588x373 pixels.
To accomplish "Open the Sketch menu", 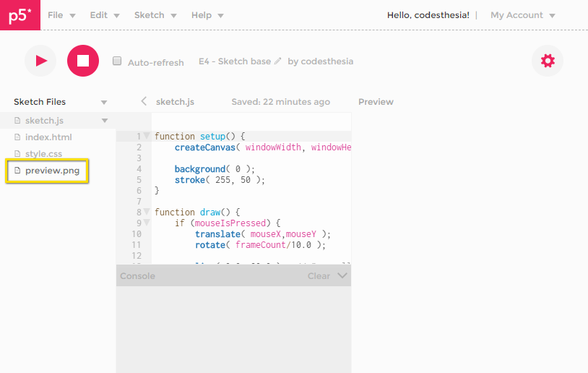I will [x=155, y=15].
